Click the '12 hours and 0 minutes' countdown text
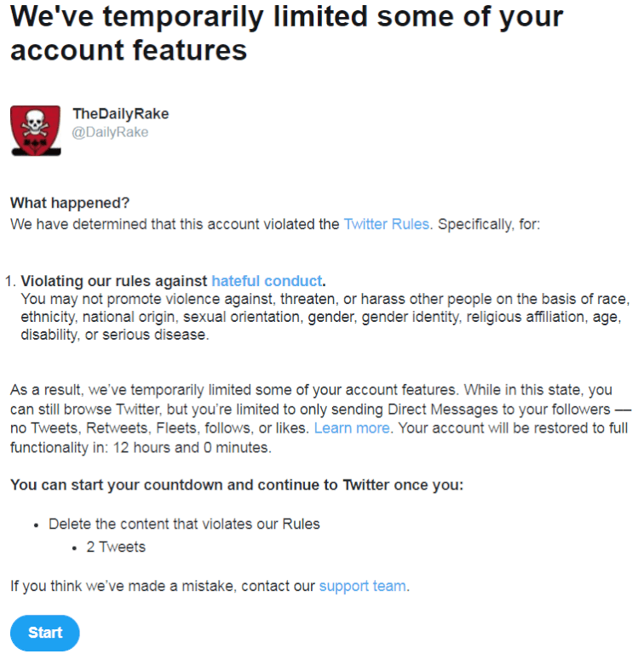Screen dimensions: 644x654 [191, 448]
